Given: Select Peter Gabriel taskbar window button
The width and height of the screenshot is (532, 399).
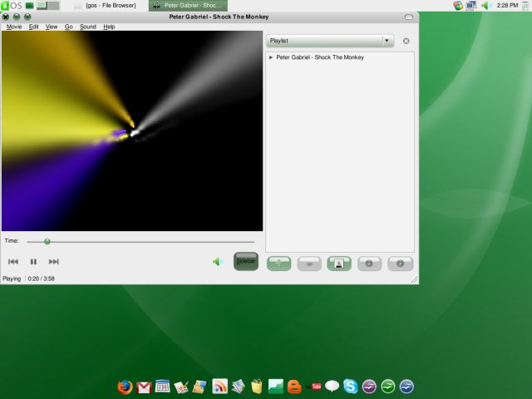Looking at the screenshot, I should click(188, 6).
